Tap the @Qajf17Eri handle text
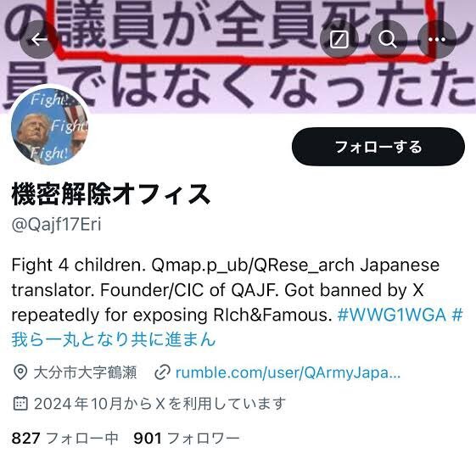This screenshot has width=476, height=464. coord(56,225)
